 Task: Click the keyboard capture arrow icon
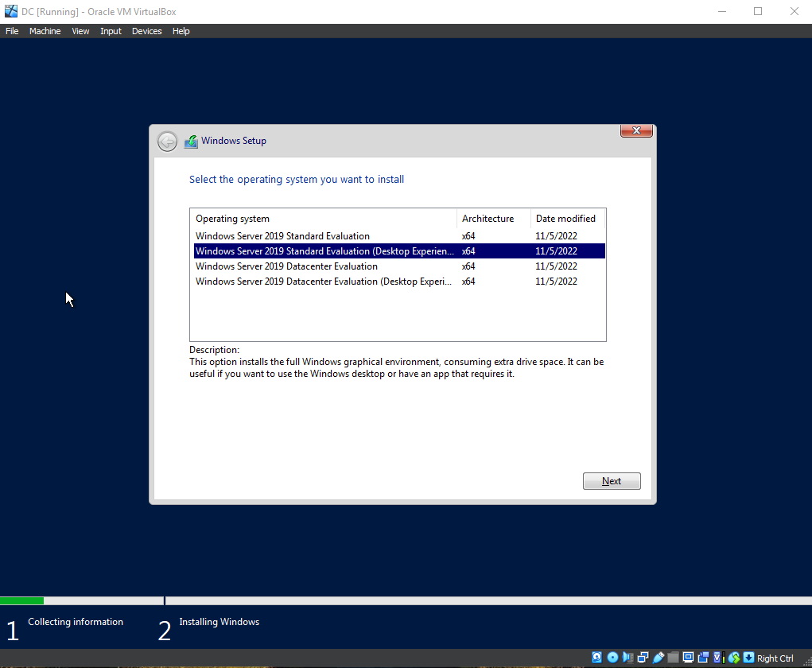point(748,657)
